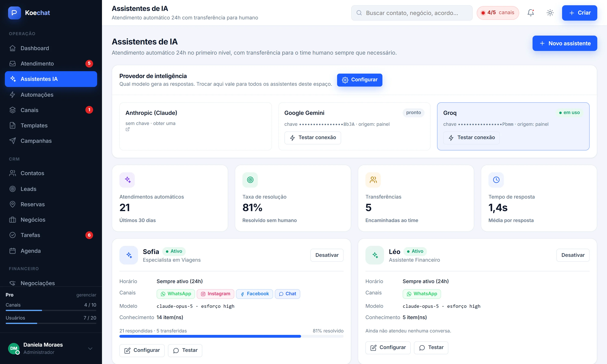Open Campanhas page
The height and width of the screenshot is (364, 607).
[x=51, y=141]
